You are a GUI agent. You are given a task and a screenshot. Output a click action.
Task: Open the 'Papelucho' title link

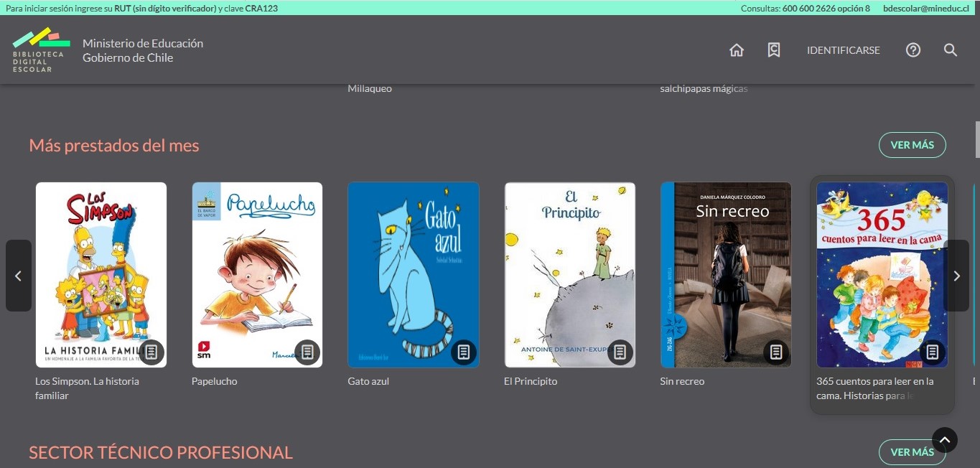[214, 381]
